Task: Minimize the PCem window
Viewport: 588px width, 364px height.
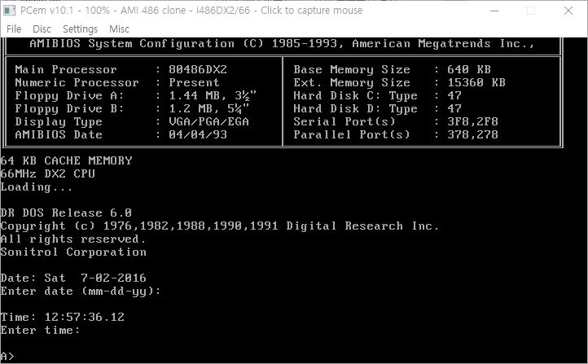Action: coord(494,11)
